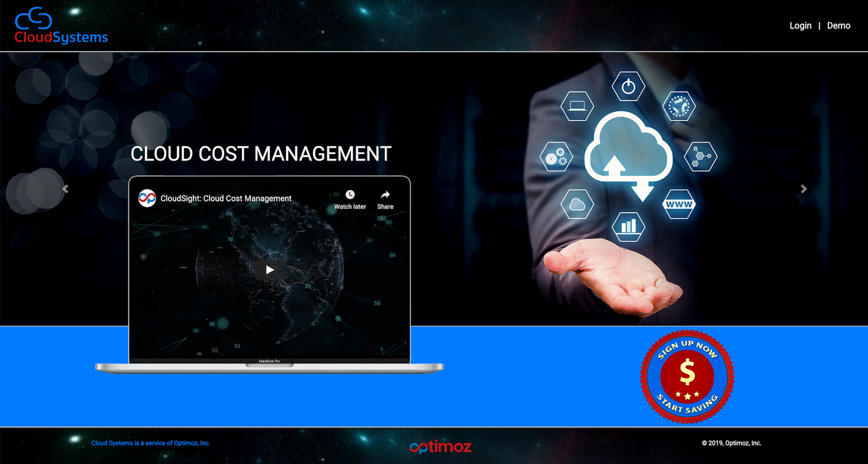Image resolution: width=868 pixels, height=464 pixels.
Task: Open the CloudSight channel avatar
Action: [147, 198]
